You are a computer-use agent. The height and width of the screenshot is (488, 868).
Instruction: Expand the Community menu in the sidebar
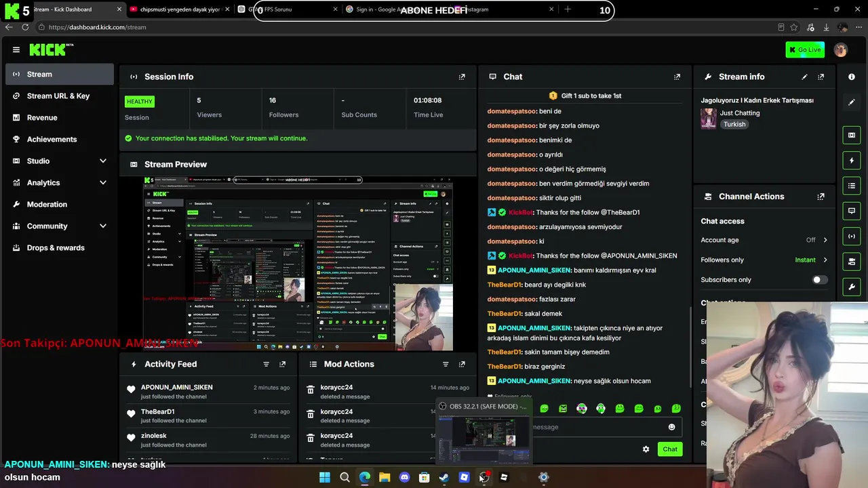(x=60, y=226)
